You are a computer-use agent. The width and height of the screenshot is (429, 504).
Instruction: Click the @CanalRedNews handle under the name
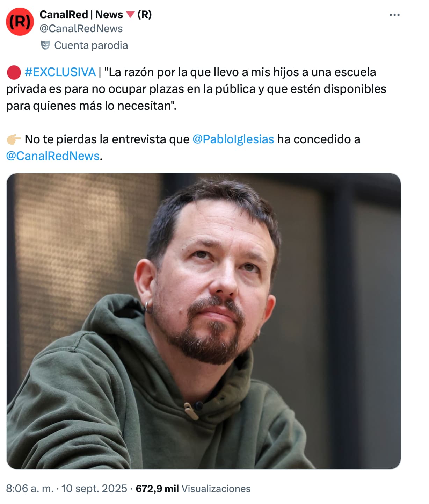(81, 29)
